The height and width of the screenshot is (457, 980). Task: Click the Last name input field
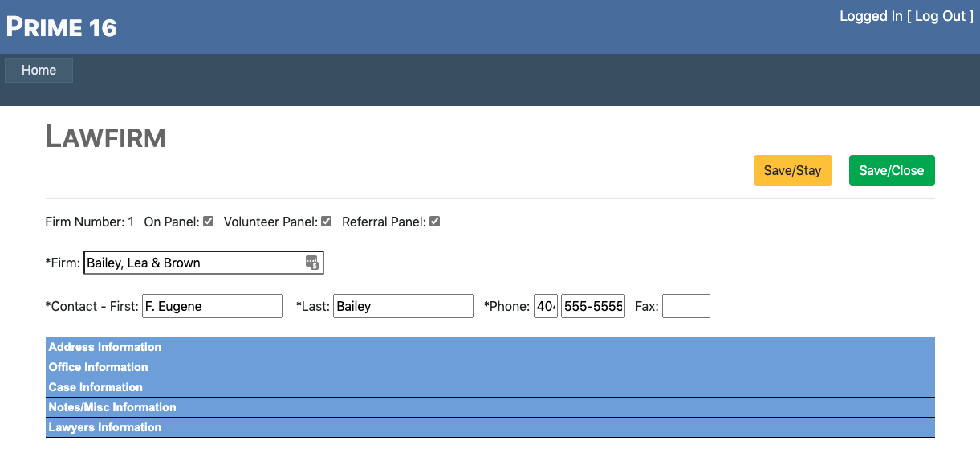tap(403, 306)
